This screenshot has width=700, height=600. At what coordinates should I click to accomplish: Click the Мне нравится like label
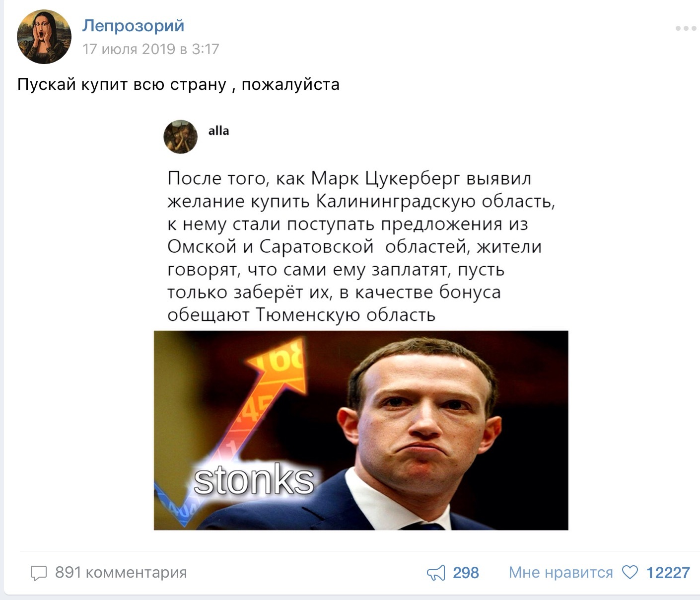coord(560,572)
